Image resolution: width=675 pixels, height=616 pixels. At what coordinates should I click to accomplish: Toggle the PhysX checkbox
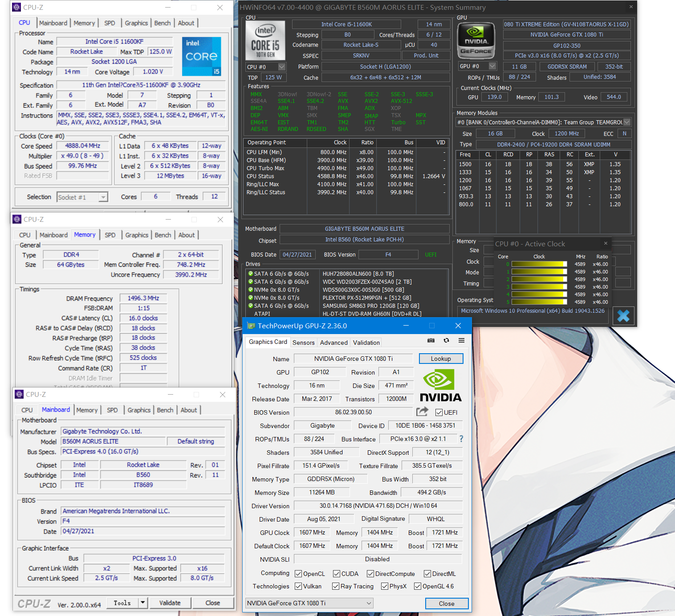coord(385,586)
